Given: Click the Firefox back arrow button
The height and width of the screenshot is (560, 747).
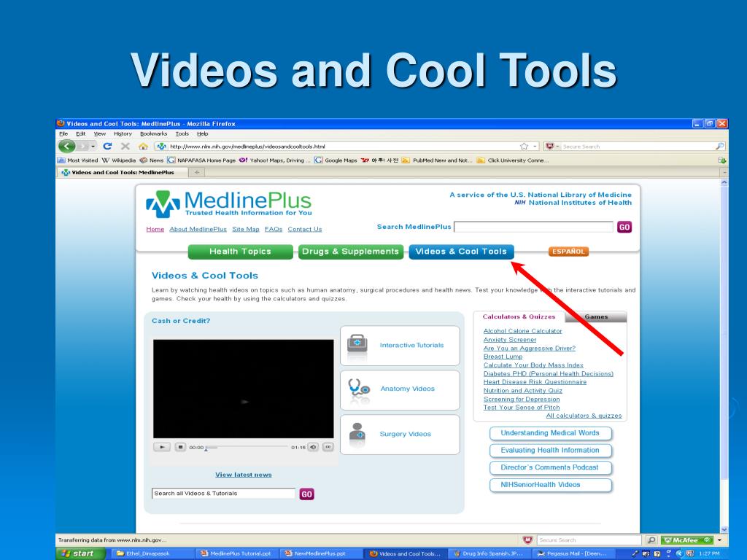Looking at the screenshot, I should coord(67,146).
